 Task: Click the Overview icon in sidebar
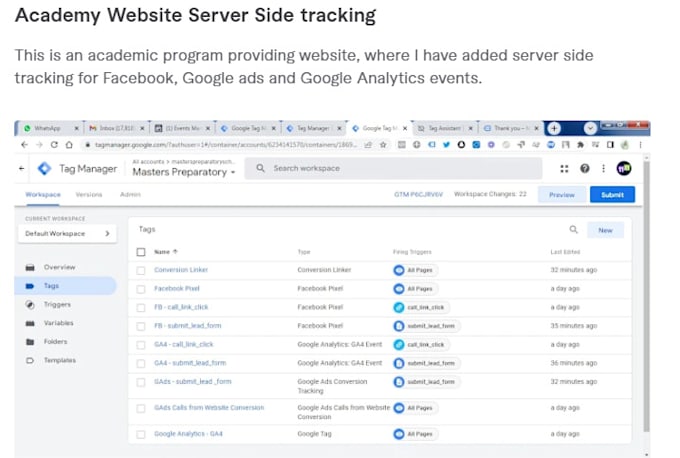(x=30, y=267)
